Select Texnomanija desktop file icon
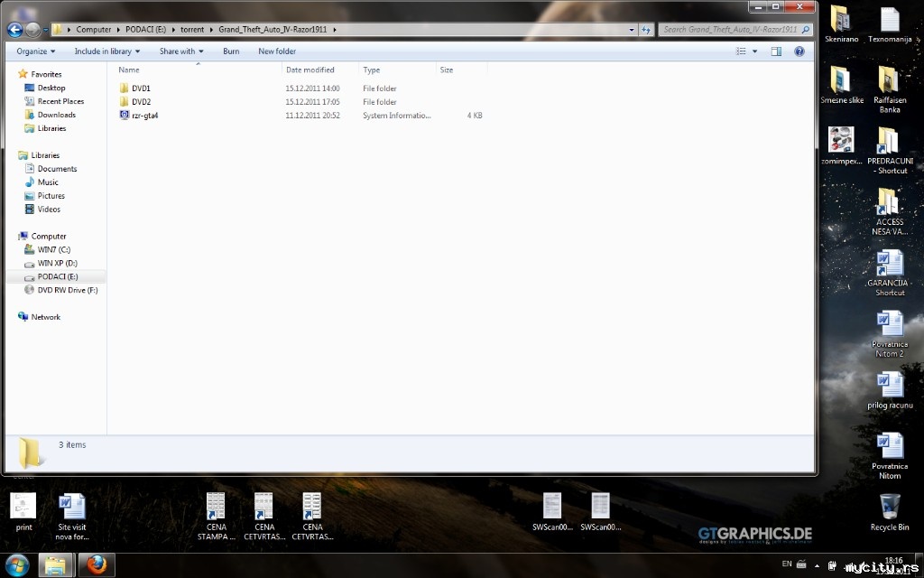This screenshot has height=578, width=924. tap(890, 24)
